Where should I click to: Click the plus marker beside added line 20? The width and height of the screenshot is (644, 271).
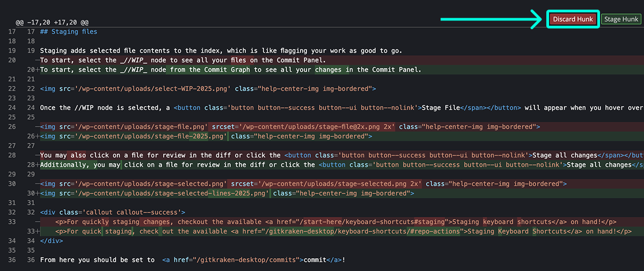tap(36, 70)
